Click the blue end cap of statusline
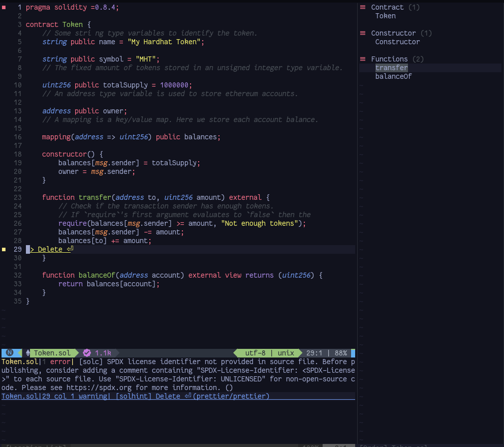 (x=353, y=353)
